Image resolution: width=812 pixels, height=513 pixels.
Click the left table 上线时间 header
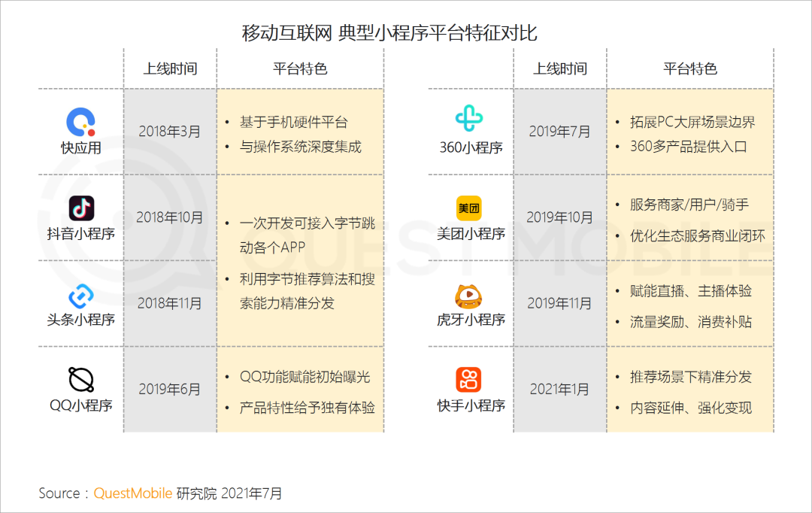click(x=171, y=68)
